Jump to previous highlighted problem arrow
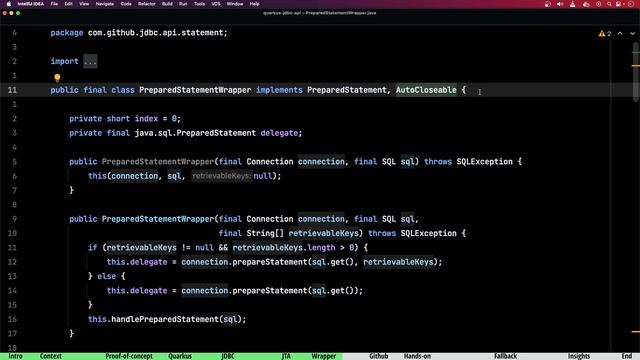Screen dimensions: 640x360 (x=620, y=33)
